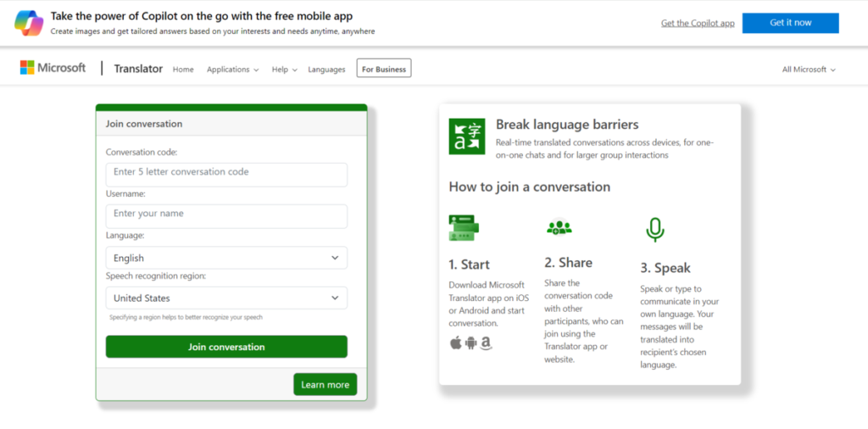
Task: Click the '3. Speak' step heading
Action: click(665, 268)
